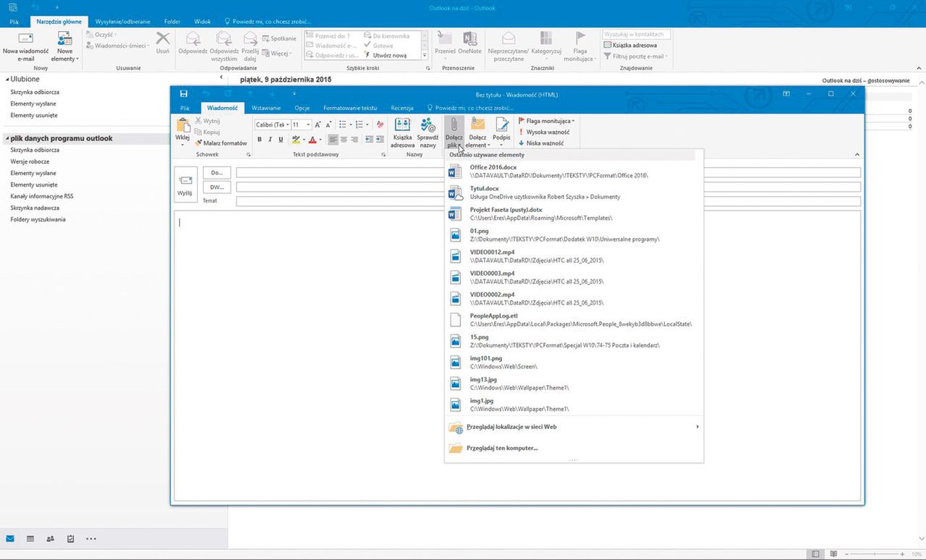The width and height of the screenshot is (926, 560).
Task: Increase font size with the larger A icon
Action: pos(318,125)
